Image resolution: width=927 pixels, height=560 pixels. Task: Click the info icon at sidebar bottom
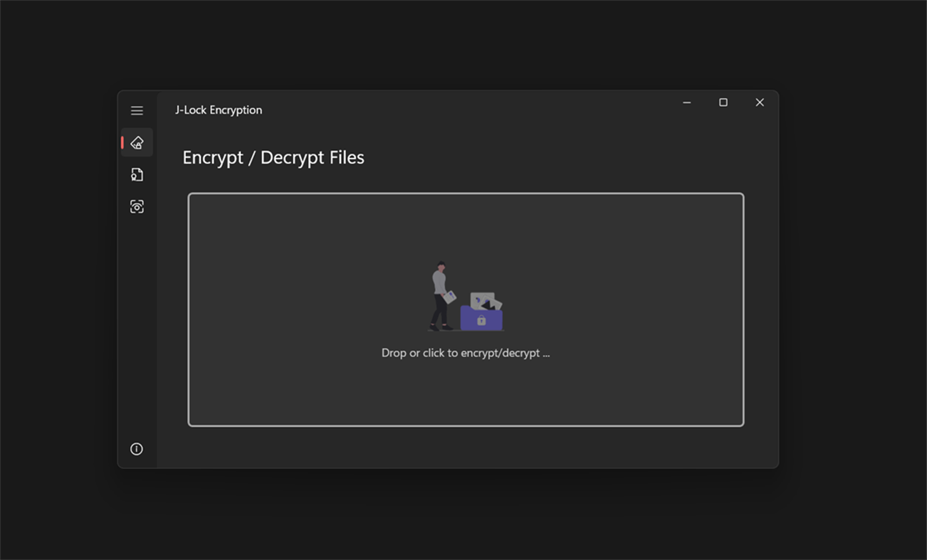point(137,448)
